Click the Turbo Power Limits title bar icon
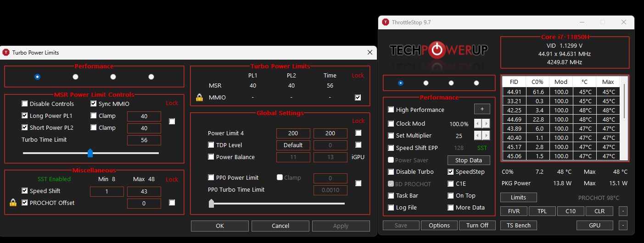This screenshot has height=243, width=644. [x=6, y=52]
